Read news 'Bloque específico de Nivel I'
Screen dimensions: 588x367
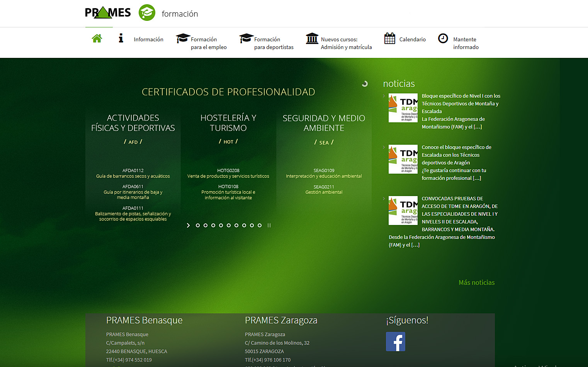click(461, 103)
